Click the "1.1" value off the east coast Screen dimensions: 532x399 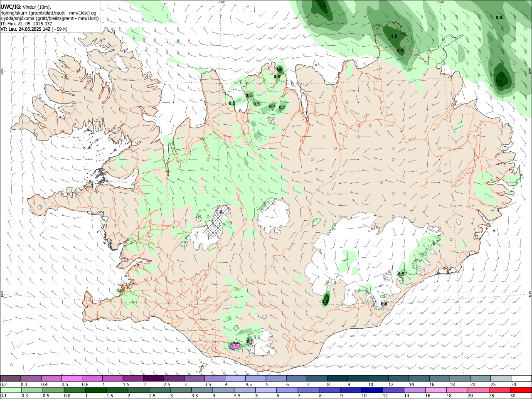tap(499, 81)
